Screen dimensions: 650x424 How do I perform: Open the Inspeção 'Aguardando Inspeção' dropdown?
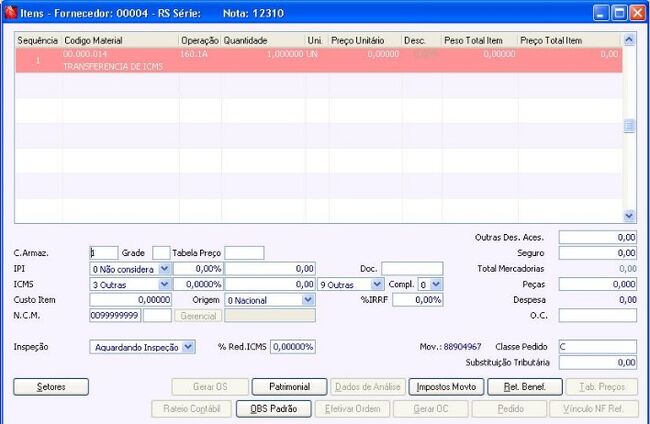click(188, 347)
